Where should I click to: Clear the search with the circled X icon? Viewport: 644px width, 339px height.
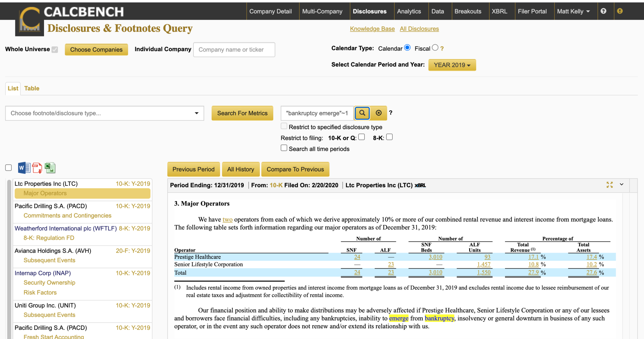click(x=379, y=113)
